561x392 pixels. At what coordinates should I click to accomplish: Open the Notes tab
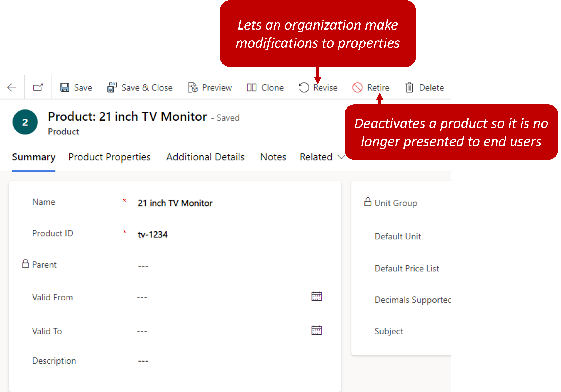point(273,157)
